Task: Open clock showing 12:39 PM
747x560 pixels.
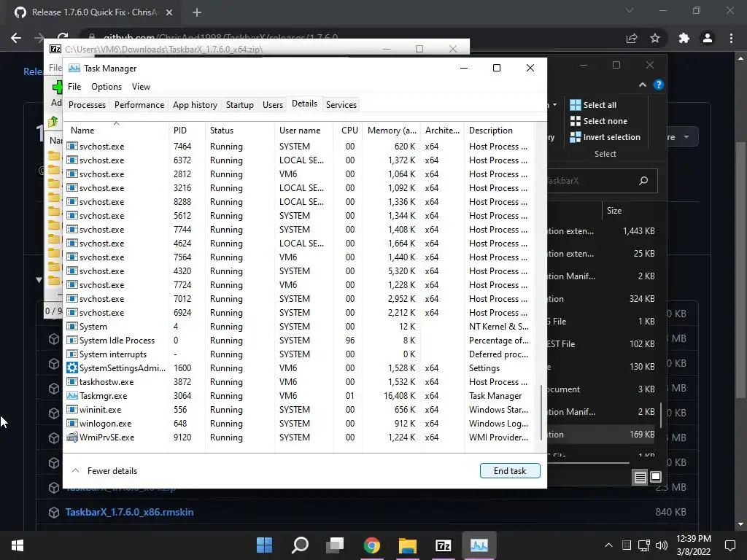Action: (x=693, y=545)
